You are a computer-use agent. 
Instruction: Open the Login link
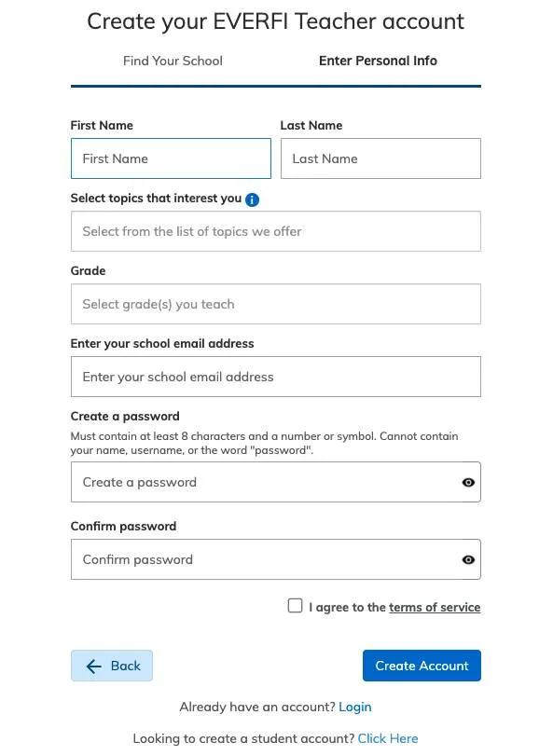coord(355,707)
